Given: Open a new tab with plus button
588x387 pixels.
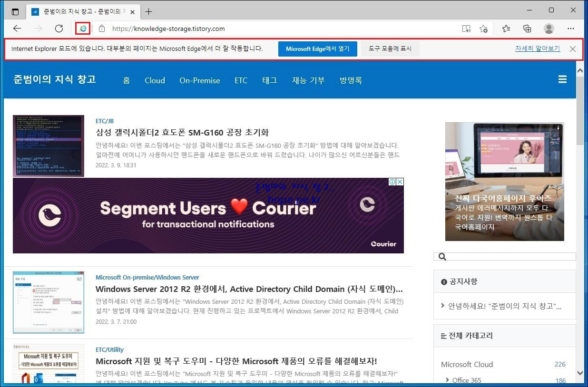Looking at the screenshot, I should 149,11.
